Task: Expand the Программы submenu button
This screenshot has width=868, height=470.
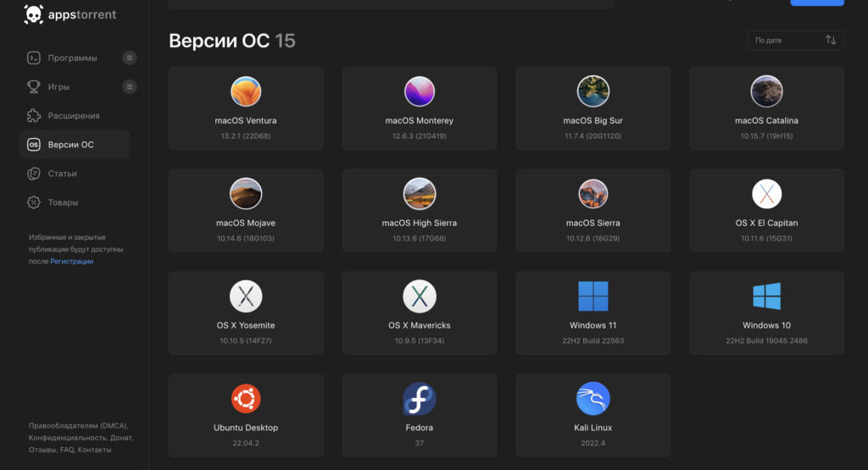Action: (130, 58)
